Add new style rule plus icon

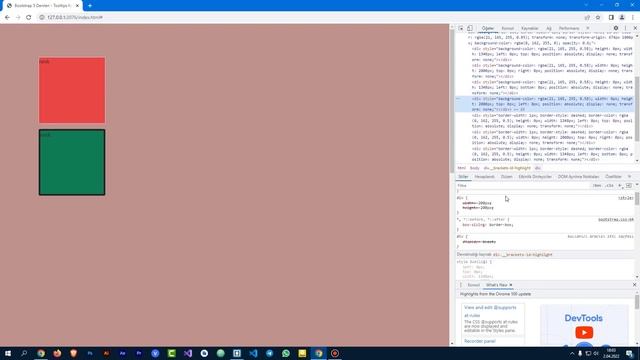[x=620, y=186]
